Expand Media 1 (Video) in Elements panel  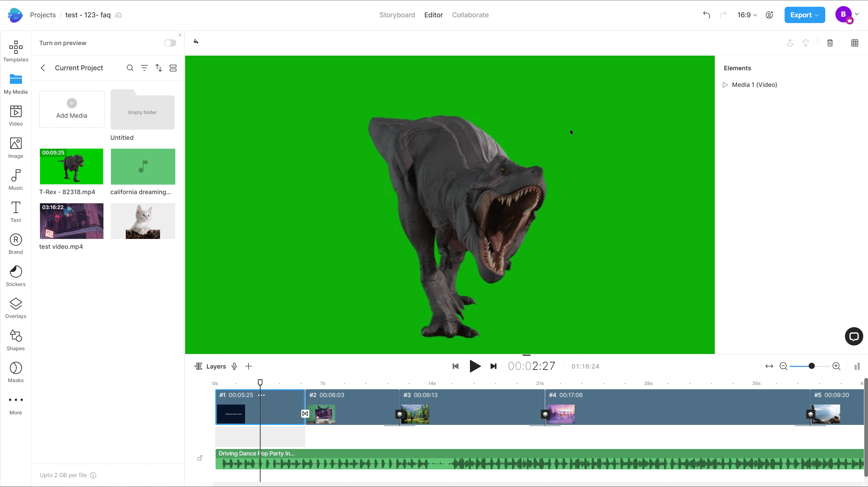pos(725,85)
